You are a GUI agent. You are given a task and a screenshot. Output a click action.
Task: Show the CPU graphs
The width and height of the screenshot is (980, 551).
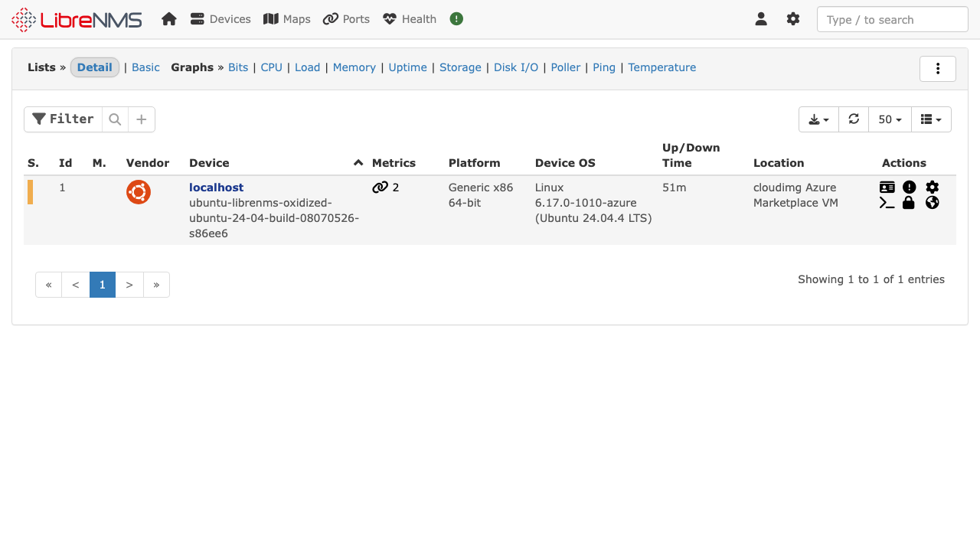pos(272,67)
